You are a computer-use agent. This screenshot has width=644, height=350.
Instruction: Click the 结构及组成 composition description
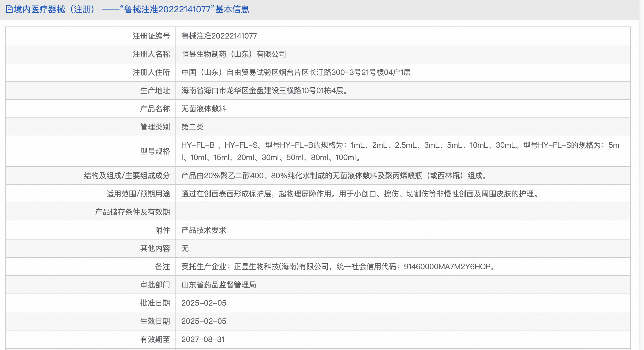pos(334,176)
